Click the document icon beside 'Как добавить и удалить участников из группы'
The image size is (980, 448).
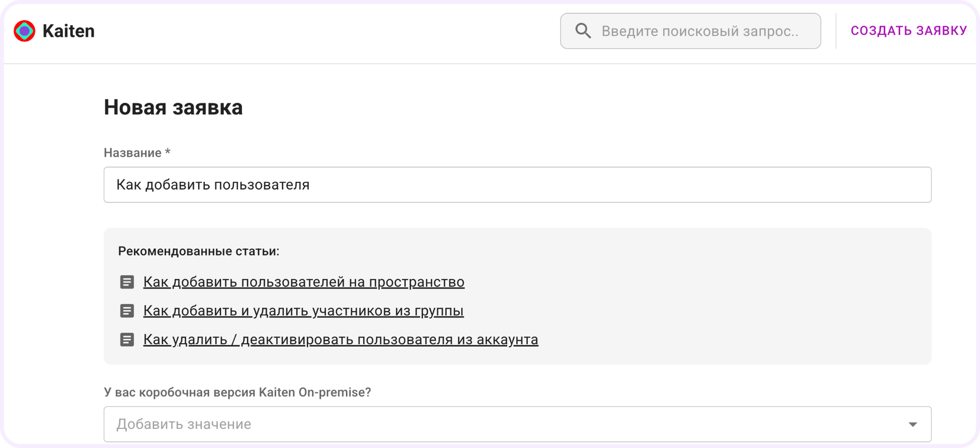[x=127, y=311]
